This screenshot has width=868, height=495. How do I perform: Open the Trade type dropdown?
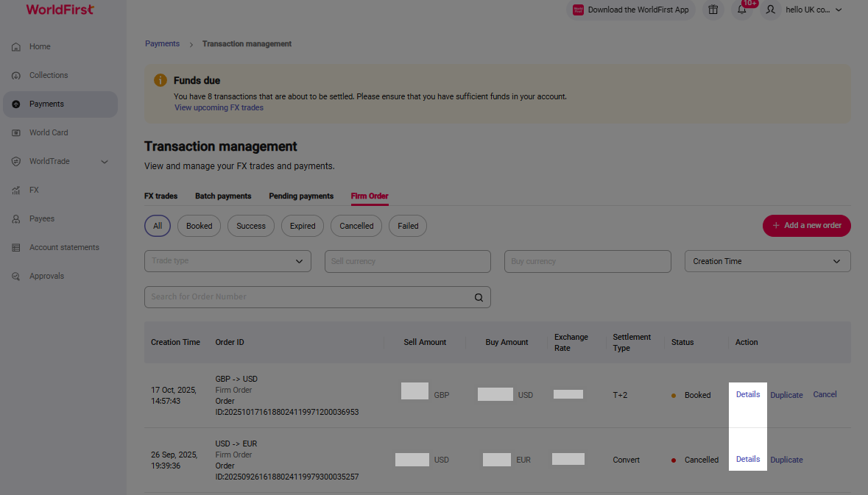point(227,261)
